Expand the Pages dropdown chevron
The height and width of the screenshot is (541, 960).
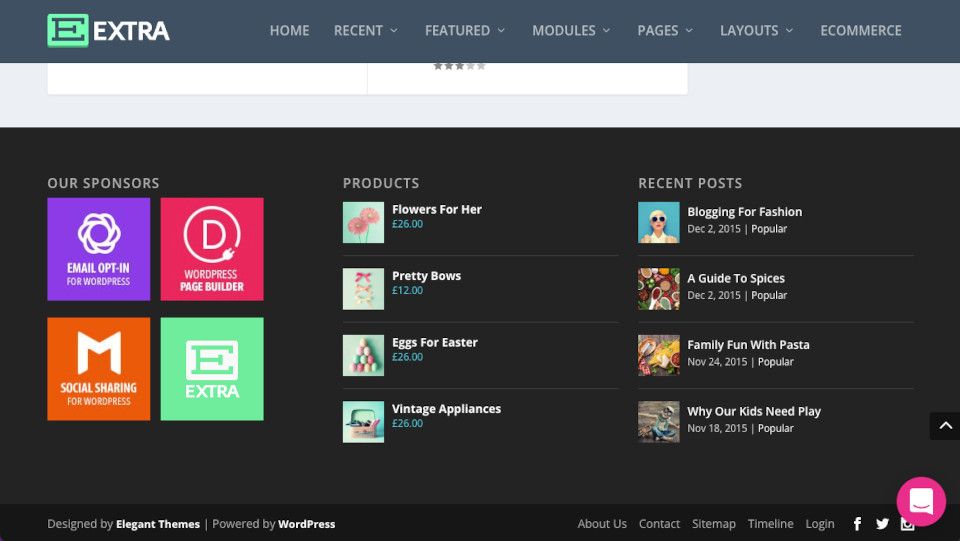point(689,31)
